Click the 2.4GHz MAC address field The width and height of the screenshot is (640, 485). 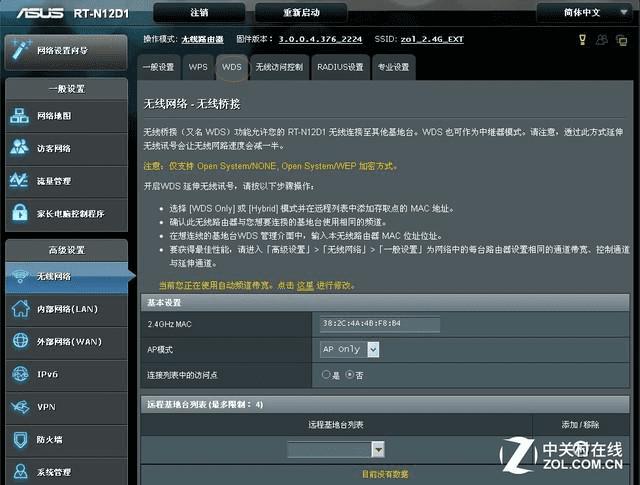click(380, 324)
